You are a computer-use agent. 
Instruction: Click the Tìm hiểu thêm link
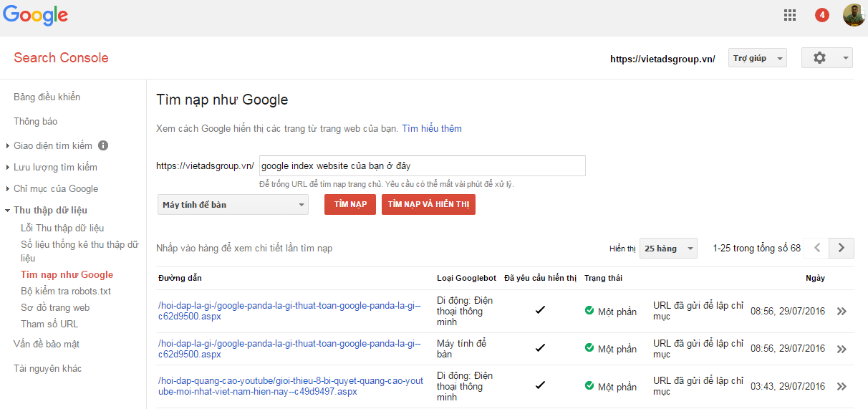coord(431,129)
